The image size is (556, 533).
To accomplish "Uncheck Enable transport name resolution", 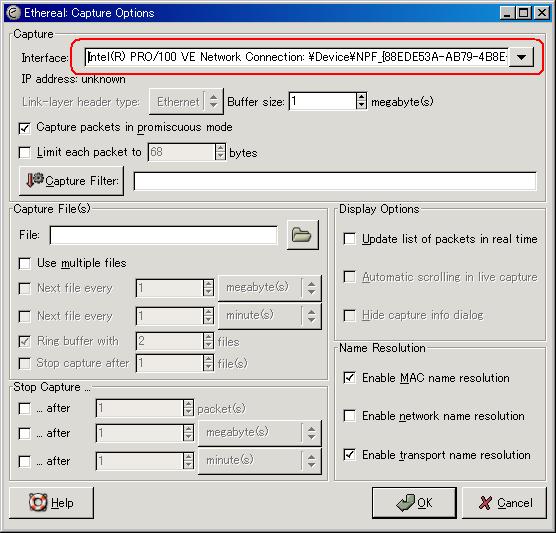I will (x=350, y=454).
